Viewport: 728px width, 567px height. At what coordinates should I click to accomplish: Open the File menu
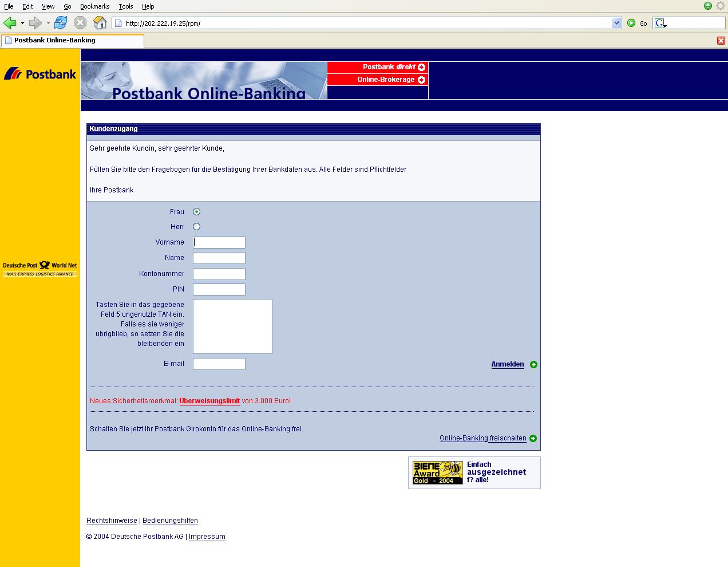coord(9,6)
